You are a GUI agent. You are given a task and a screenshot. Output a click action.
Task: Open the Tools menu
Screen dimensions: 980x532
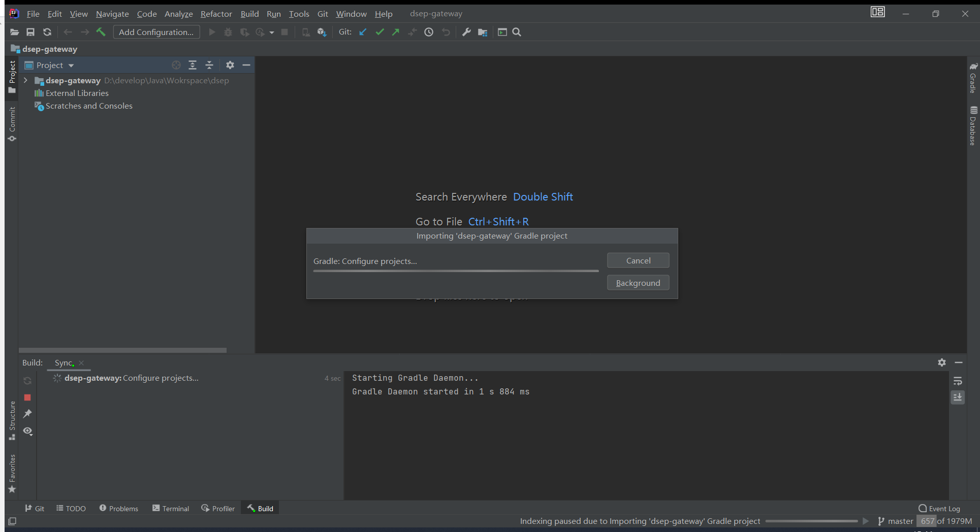coord(299,14)
